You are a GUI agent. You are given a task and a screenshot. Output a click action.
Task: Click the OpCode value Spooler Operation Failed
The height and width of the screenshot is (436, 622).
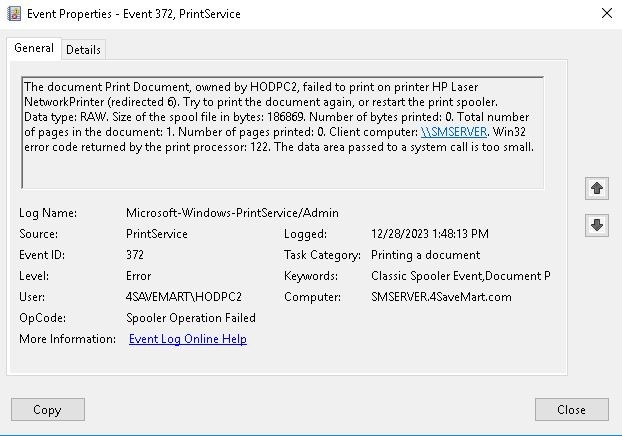(191, 318)
